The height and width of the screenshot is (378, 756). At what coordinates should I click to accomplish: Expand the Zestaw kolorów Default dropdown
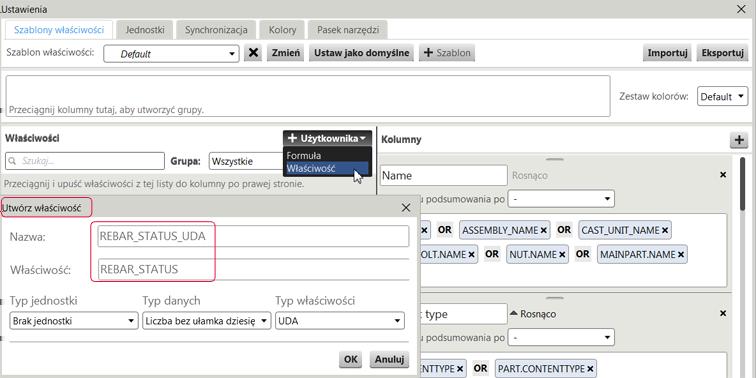(722, 97)
